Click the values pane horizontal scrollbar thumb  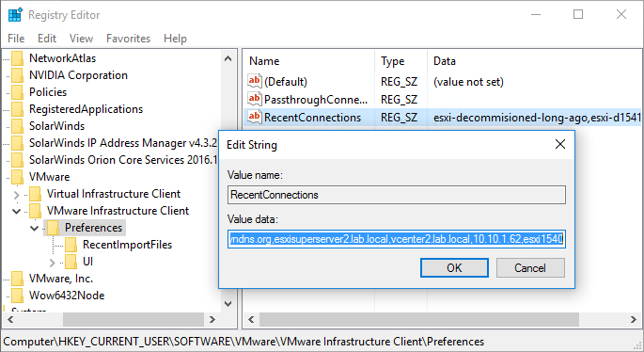tap(419, 319)
